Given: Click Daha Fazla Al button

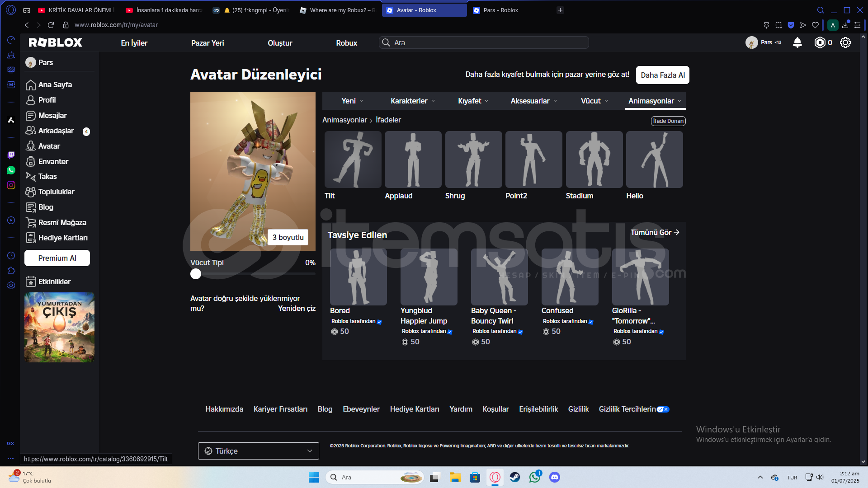Looking at the screenshot, I should coord(663,75).
